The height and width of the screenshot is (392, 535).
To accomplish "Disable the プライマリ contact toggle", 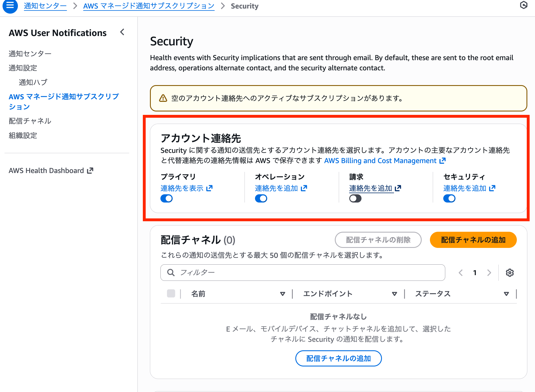I will [167, 198].
